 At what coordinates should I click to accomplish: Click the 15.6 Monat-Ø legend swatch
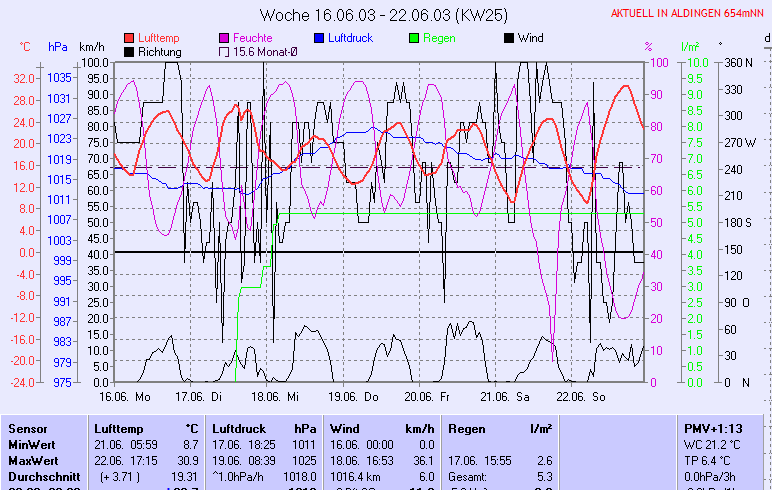(224, 51)
